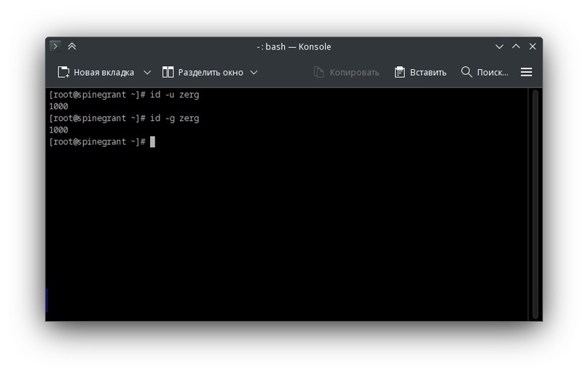Viewport: 588px width, 375px height.
Task: Close the Konsole window
Action: [x=533, y=47]
